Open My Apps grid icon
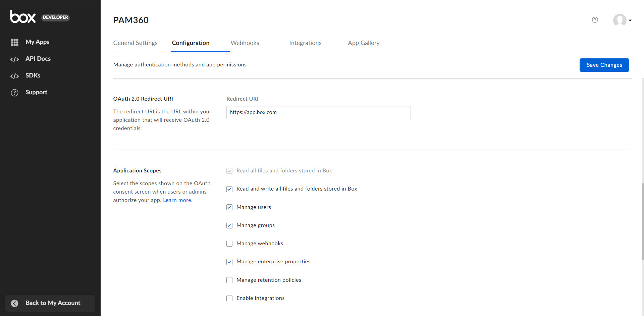Image resolution: width=644 pixels, height=316 pixels. click(x=14, y=42)
